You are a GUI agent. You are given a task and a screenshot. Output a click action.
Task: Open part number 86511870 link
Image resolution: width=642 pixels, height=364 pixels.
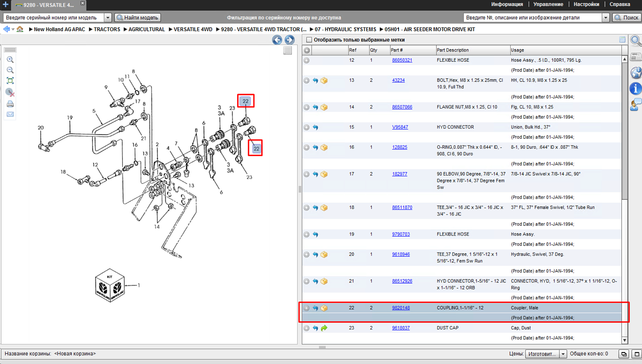click(402, 208)
